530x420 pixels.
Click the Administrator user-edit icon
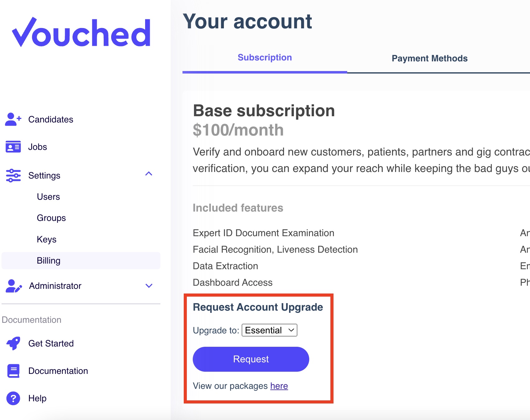[14, 286]
